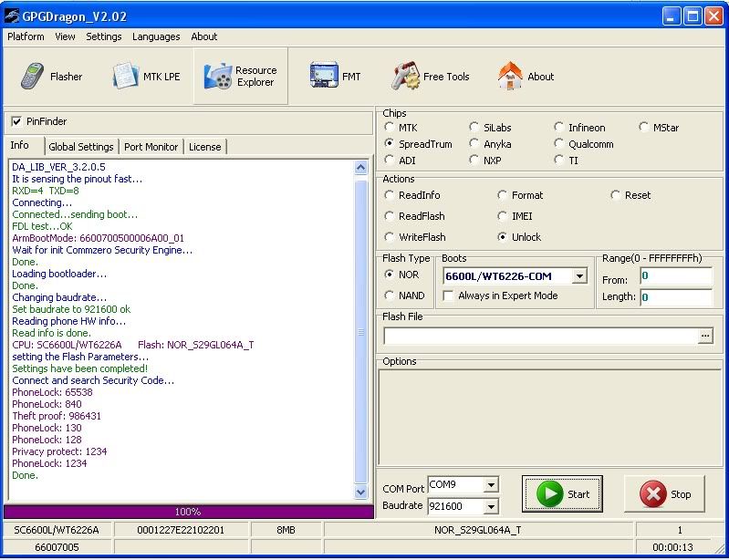This screenshot has height=560, width=729.
Task: Expand the Boots dropdown 6600L/WT6226-COM
Action: tap(579, 276)
